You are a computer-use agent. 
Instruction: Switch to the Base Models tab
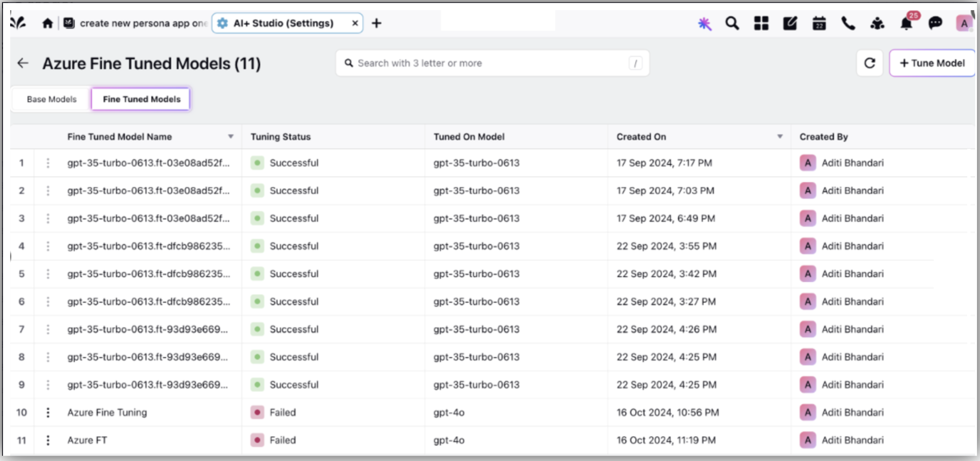(52, 99)
